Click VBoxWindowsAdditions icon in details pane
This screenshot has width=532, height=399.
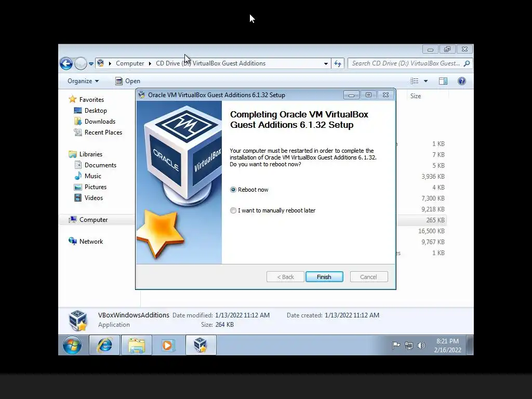coord(78,320)
